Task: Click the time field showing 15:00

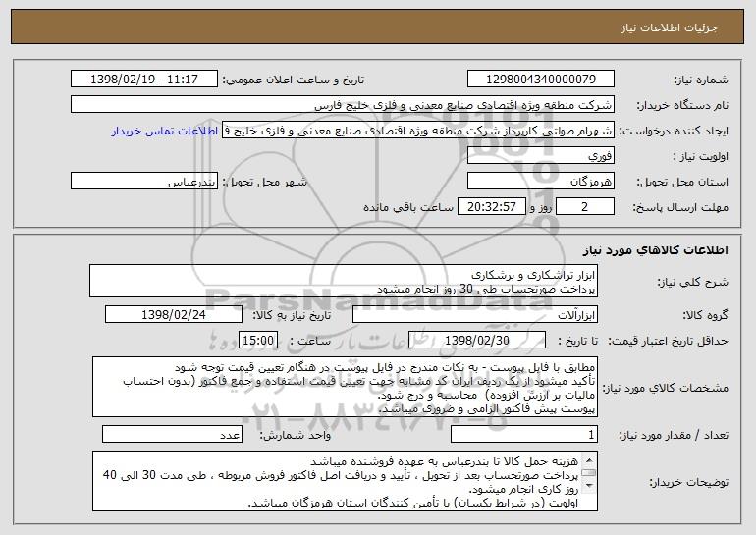Action: [x=258, y=341]
